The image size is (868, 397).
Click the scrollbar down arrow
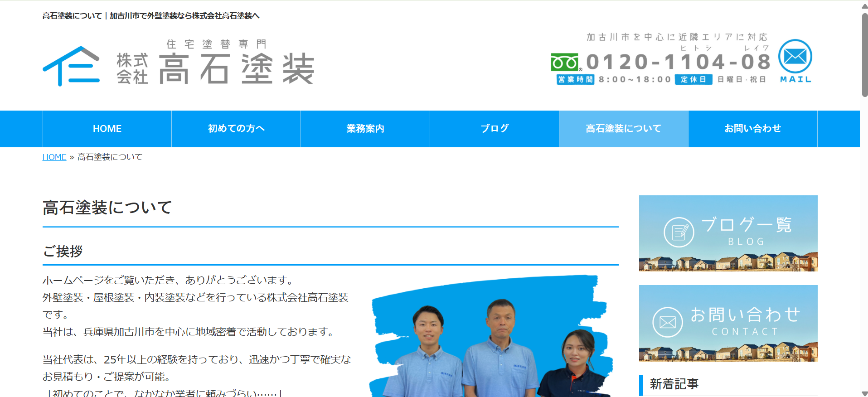click(x=864, y=393)
